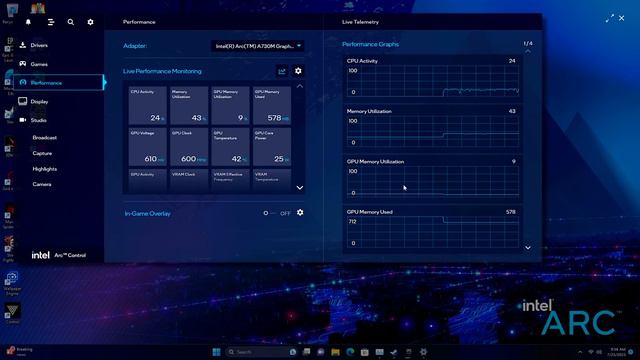Open the Highlights submenu

coord(44,169)
